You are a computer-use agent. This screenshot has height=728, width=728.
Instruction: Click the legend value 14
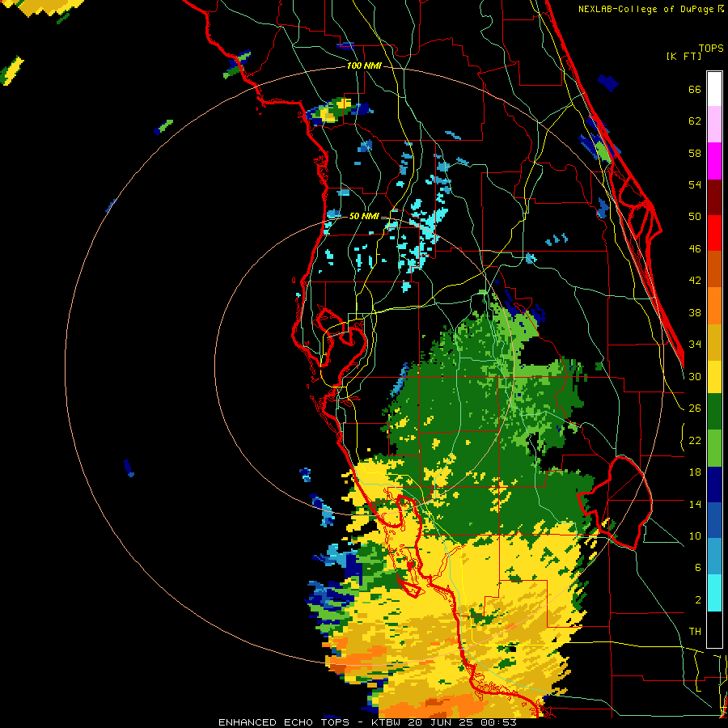pyautogui.click(x=695, y=504)
